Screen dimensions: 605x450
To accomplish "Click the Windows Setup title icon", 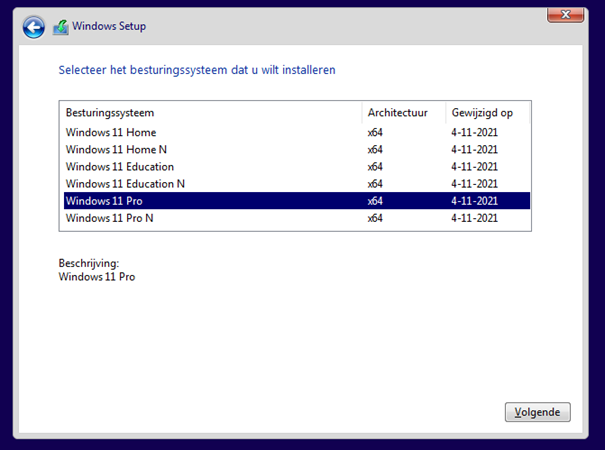I will 61,27.
